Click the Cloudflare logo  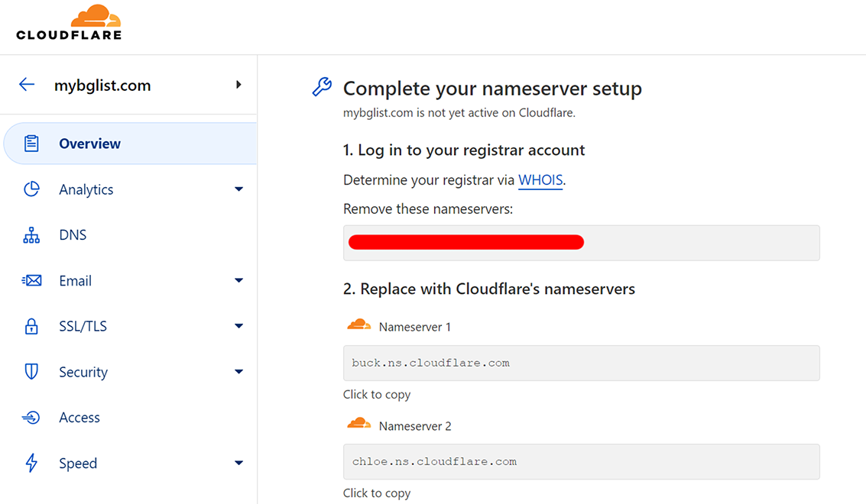69,22
